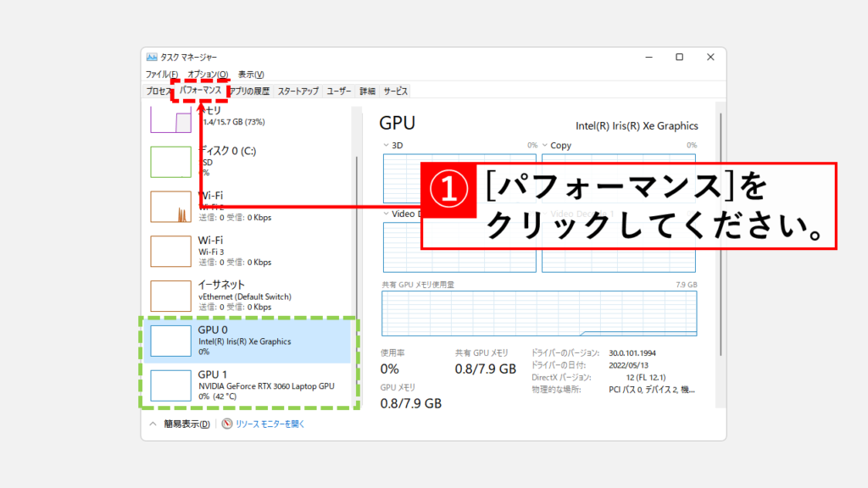Open the ファイル(F) menu

click(x=162, y=75)
